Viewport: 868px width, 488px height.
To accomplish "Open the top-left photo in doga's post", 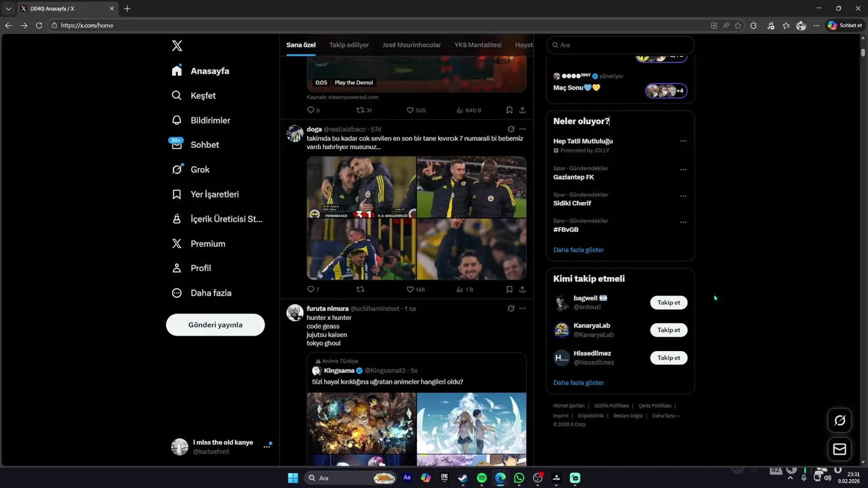I will coord(361,187).
